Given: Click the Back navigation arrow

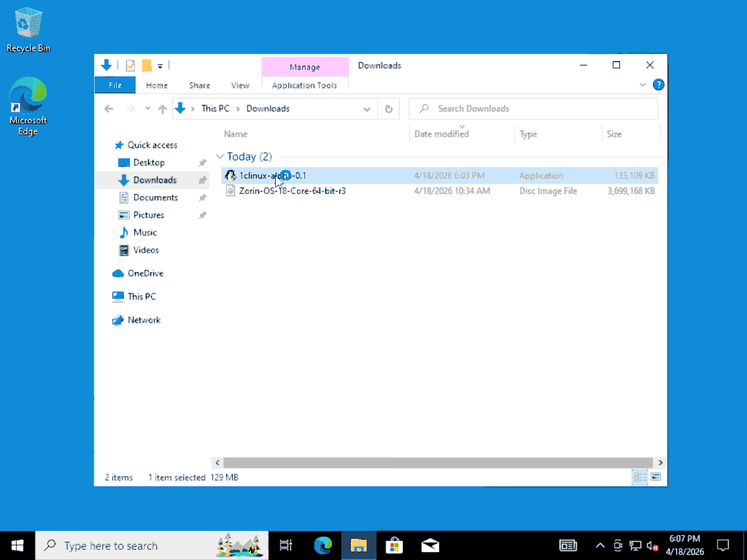Looking at the screenshot, I should pyautogui.click(x=109, y=109).
